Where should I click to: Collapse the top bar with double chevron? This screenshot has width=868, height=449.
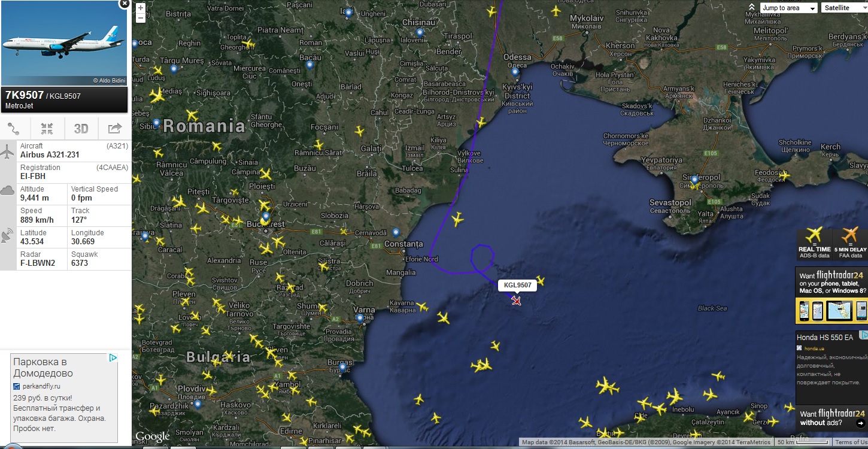click(752, 7)
